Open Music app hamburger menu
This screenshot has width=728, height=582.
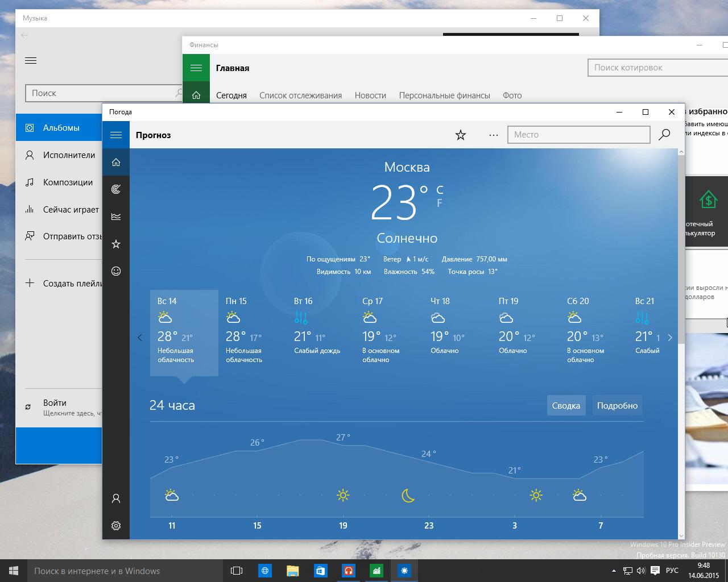click(x=31, y=60)
